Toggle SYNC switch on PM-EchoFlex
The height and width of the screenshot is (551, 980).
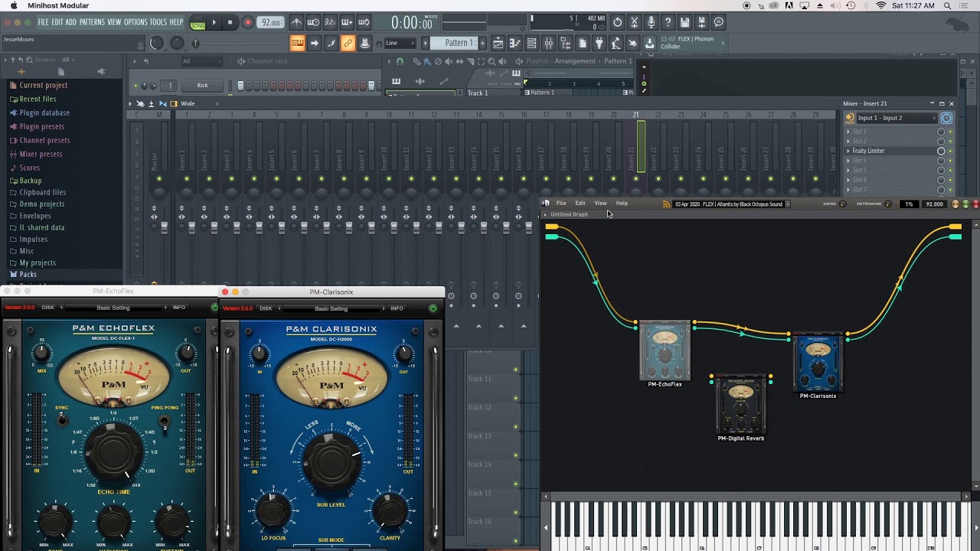point(62,419)
